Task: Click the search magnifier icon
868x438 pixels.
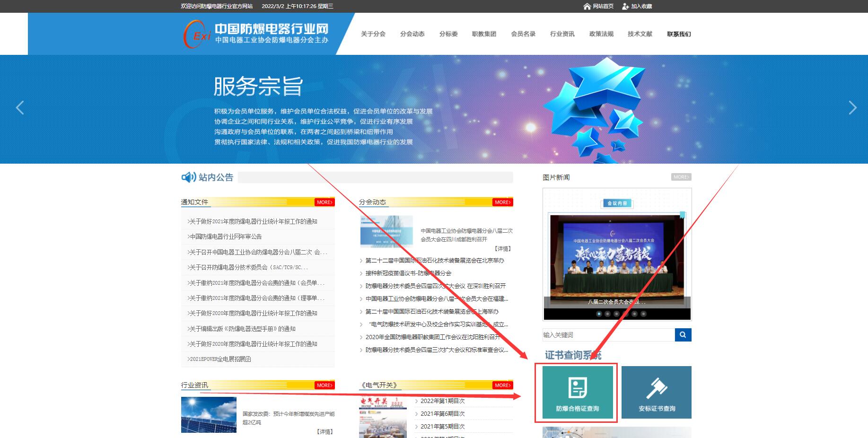Action: [683, 335]
